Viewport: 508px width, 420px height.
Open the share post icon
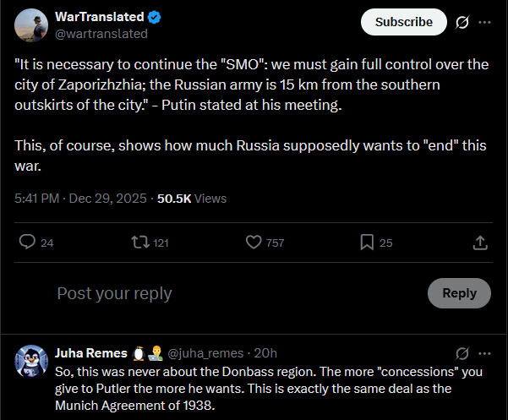tap(480, 243)
